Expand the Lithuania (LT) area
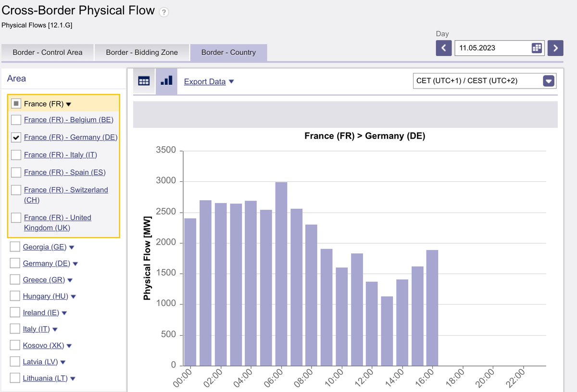This screenshot has width=577, height=392. [73, 379]
